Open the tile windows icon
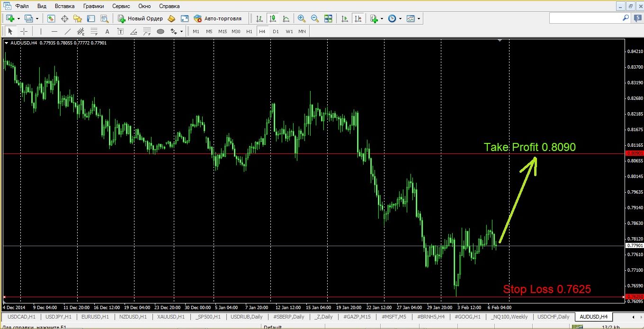The image size is (644, 329). pos(328,18)
